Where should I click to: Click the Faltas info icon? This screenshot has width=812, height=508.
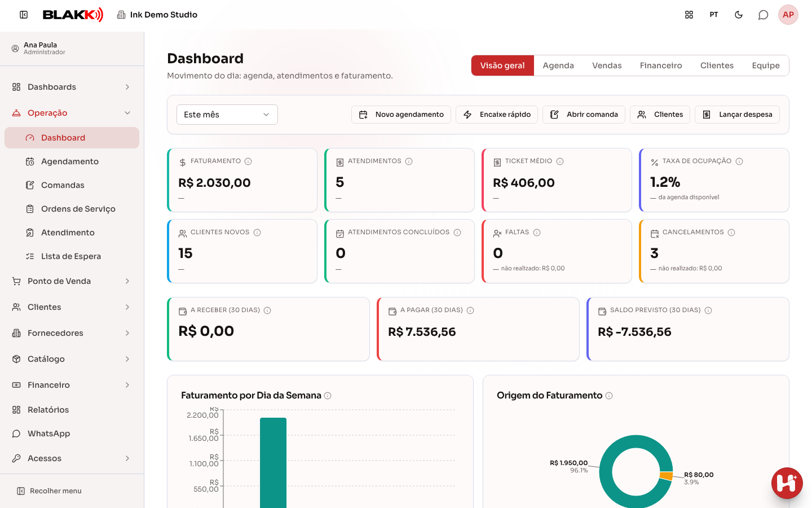coord(537,233)
